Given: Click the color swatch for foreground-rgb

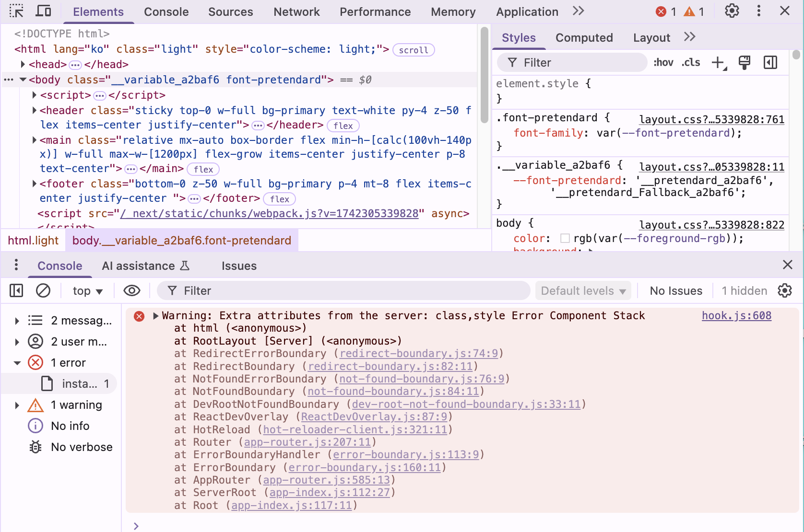Looking at the screenshot, I should coord(565,238).
